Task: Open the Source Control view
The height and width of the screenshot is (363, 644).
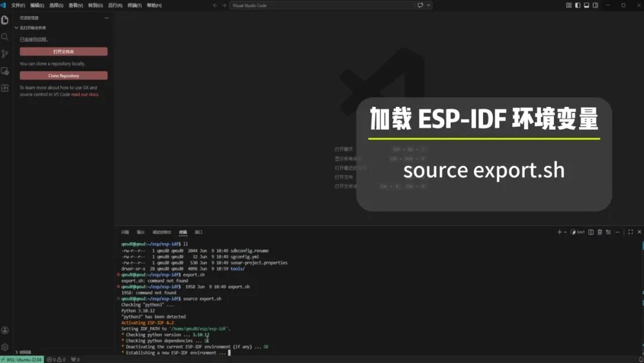Action: pyautogui.click(x=5, y=54)
